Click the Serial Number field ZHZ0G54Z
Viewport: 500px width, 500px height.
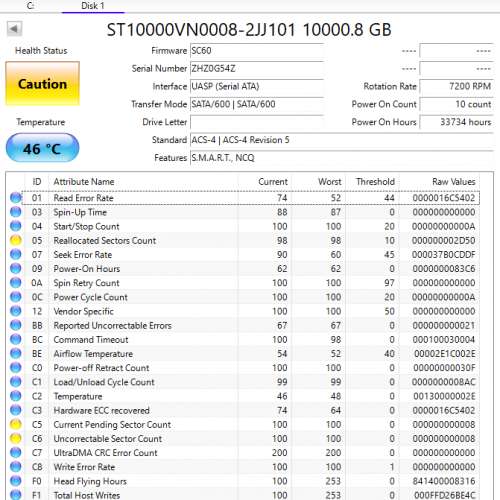tap(257, 69)
